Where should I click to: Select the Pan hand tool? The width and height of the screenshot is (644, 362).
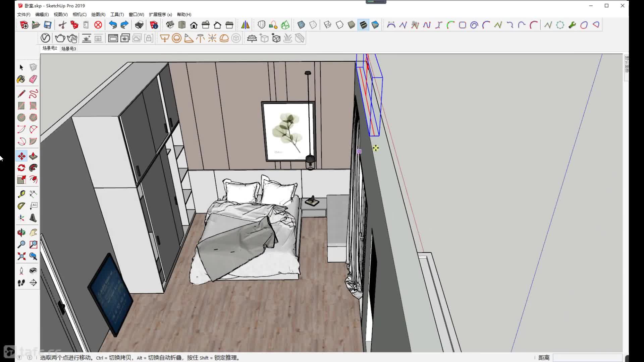(x=33, y=233)
